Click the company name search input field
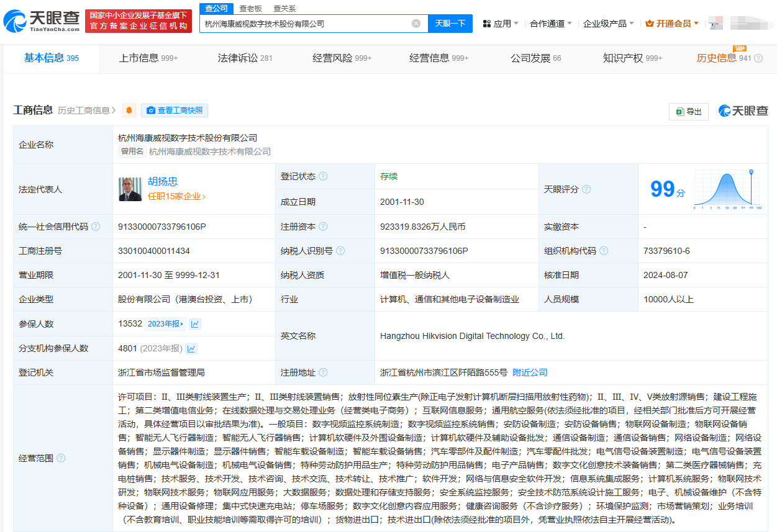The width and height of the screenshot is (777, 532). click(304, 24)
